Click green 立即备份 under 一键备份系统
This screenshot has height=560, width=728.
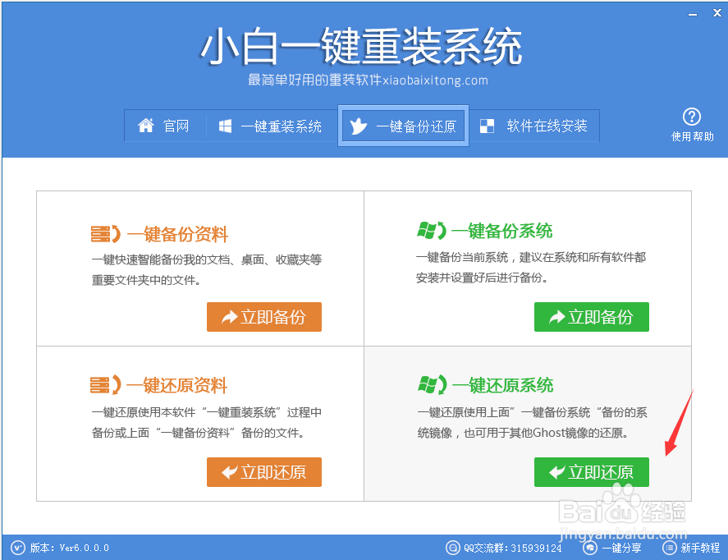(x=592, y=317)
